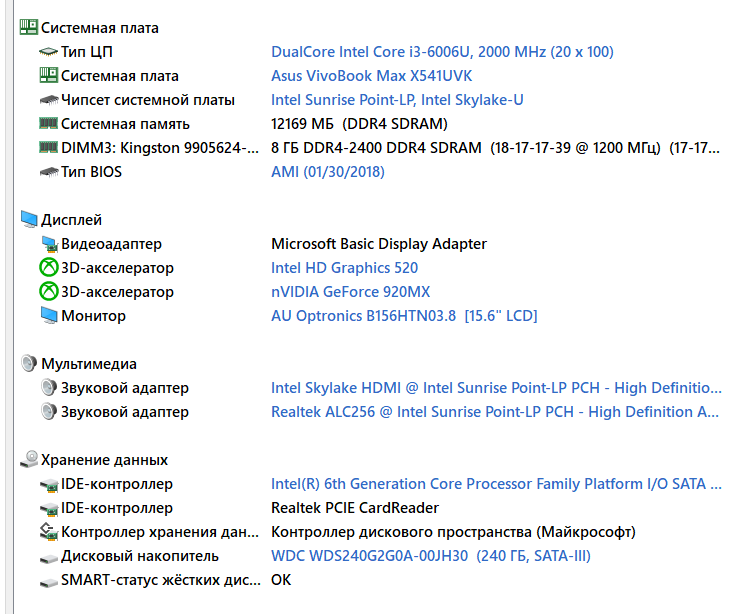Click the Хранение данных section disk icon
Screen dimensions: 750x614
tap(29, 459)
